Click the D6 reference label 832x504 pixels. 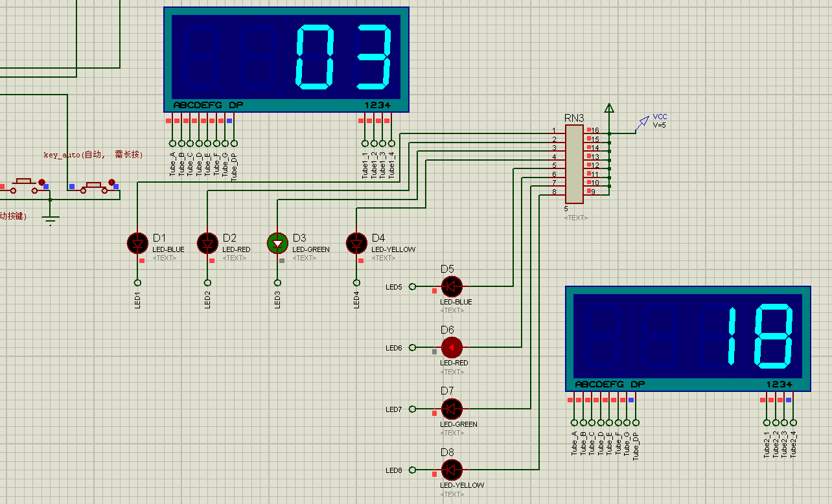447,330
